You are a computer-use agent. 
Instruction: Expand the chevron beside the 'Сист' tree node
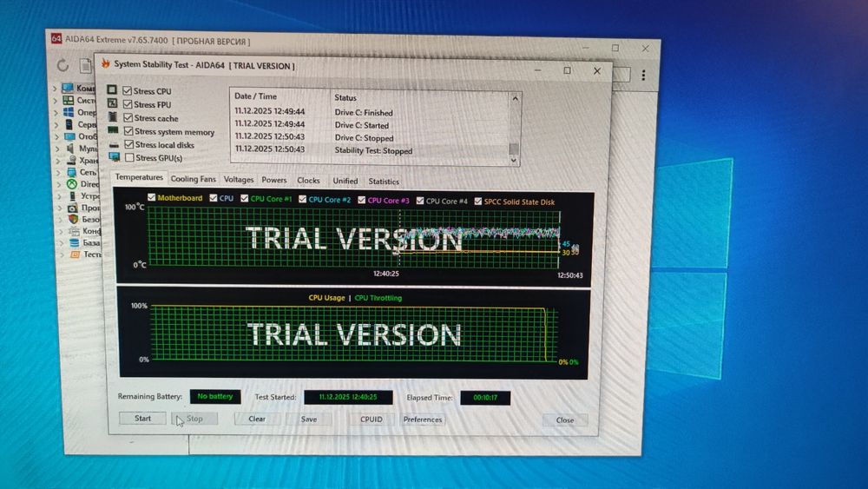coord(56,101)
